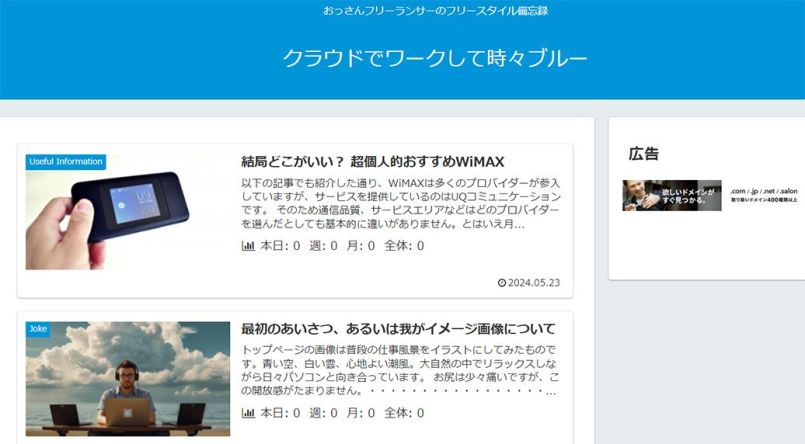Viewport: 805px width, 444px height.
Task: Click the 広告 sidebar heading
Action: [643, 153]
